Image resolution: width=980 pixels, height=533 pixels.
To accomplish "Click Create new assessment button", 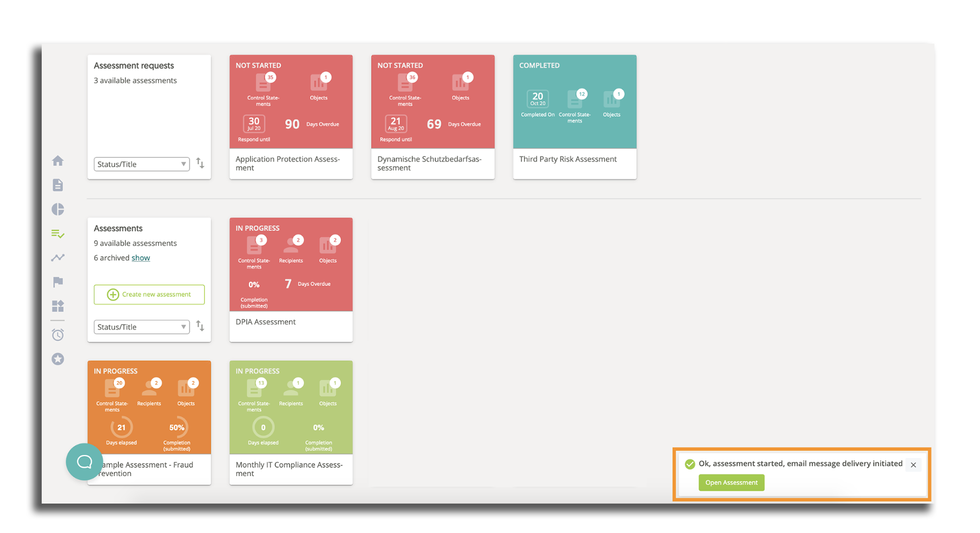I will click(149, 294).
